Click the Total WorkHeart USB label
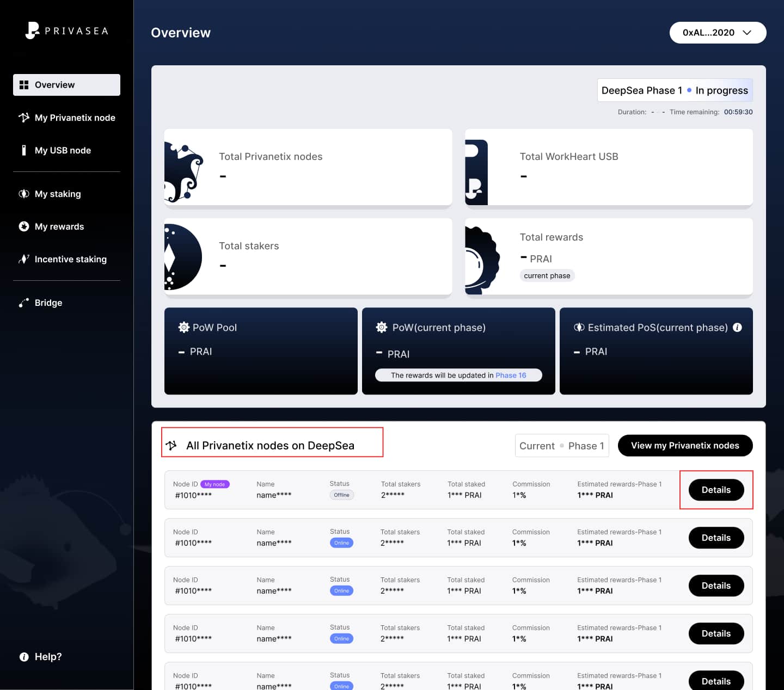Image resolution: width=784 pixels, height=690 pixels. coord(569,157)
